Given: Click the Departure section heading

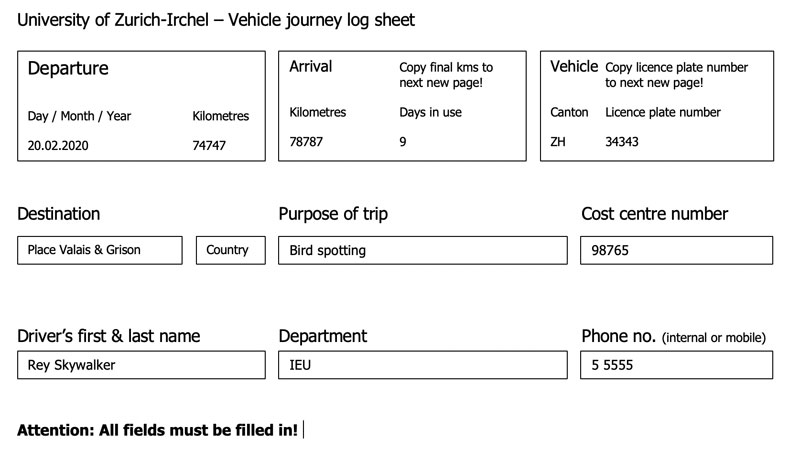Looking at the screenshot, I should pyautogui.click(x=68, y=69).
